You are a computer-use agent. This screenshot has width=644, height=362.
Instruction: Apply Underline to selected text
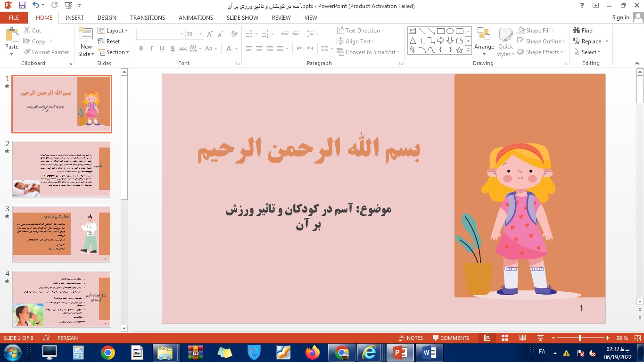[x=162, y=49]
